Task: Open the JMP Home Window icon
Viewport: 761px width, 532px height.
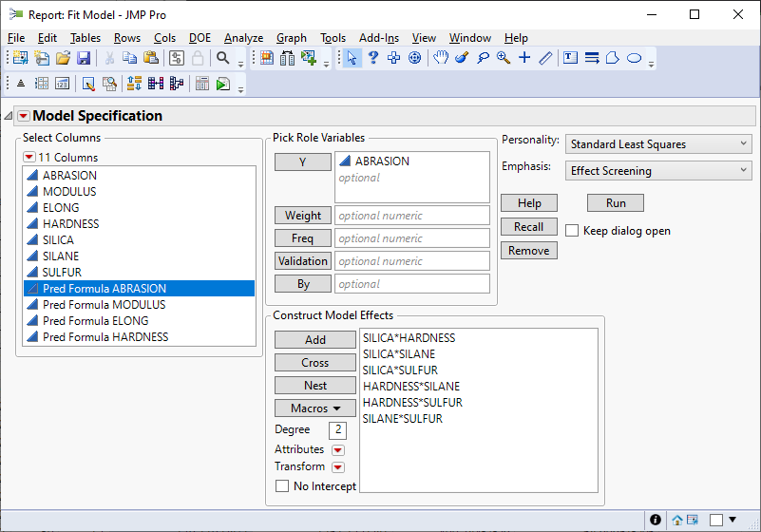Action: point(677,520)
